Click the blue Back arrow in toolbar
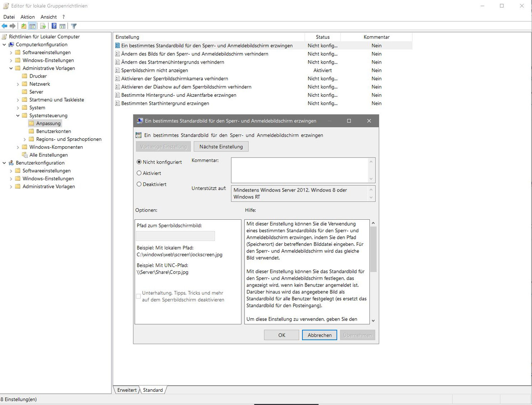Screen dimensions: 532x405 5,26
